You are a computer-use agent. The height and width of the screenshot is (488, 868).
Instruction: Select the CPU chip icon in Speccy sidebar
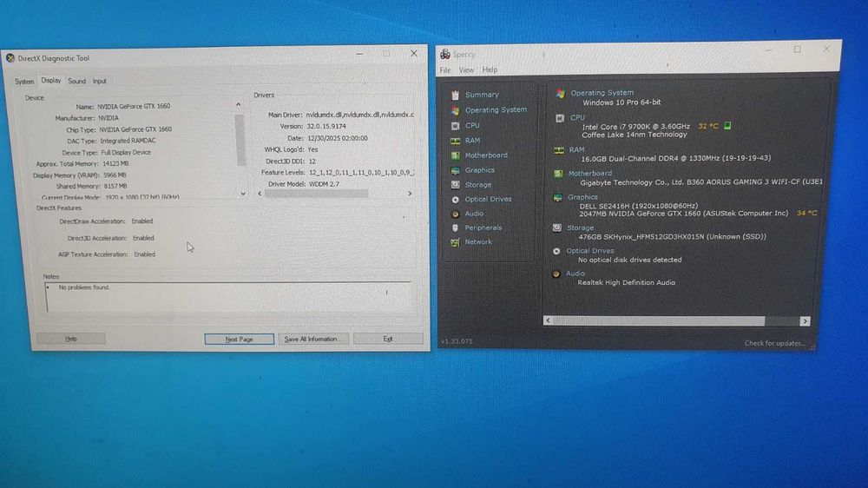[455, 126]
